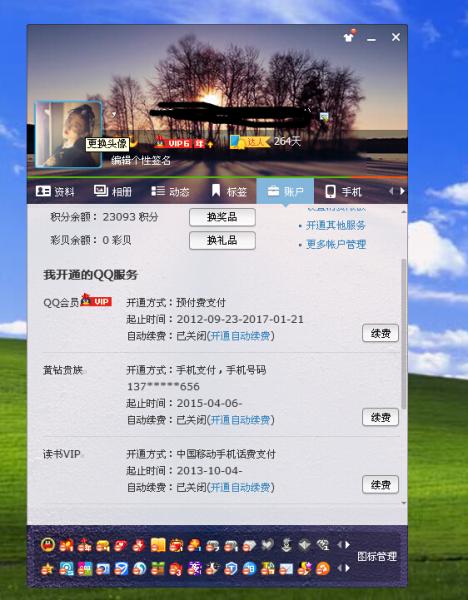Open the status arrow beside the avatar

[x=114, y=114]
